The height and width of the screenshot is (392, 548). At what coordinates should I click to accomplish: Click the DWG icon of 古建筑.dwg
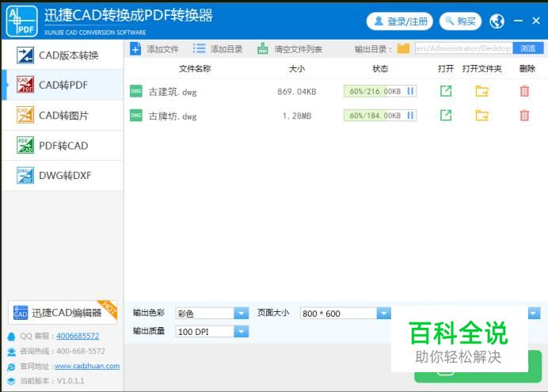coord(136,91)
